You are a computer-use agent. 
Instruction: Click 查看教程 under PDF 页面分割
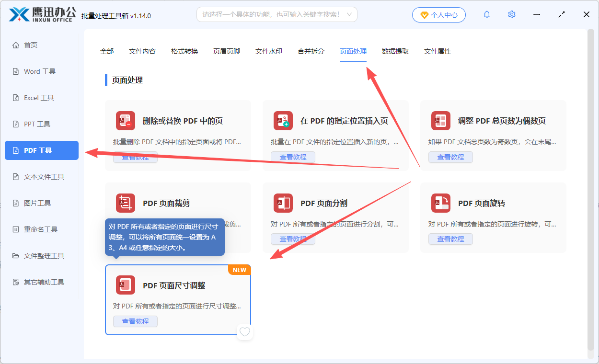[293, 239]
